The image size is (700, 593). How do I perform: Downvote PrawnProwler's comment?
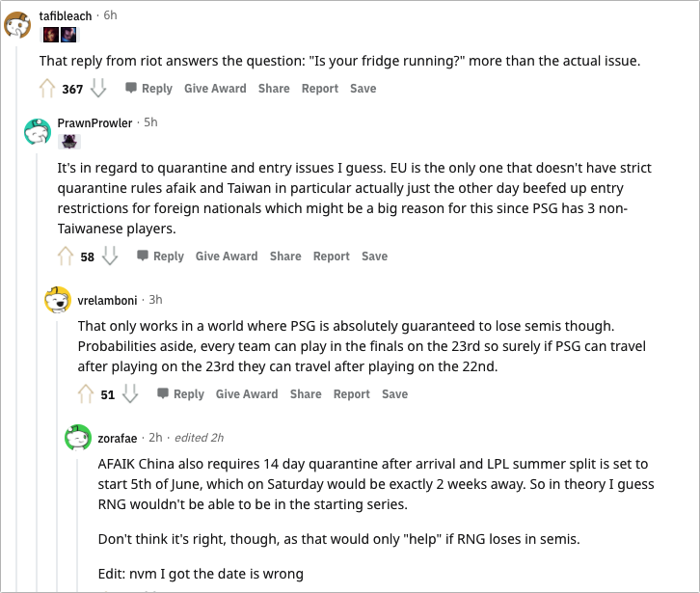[110, 256]
